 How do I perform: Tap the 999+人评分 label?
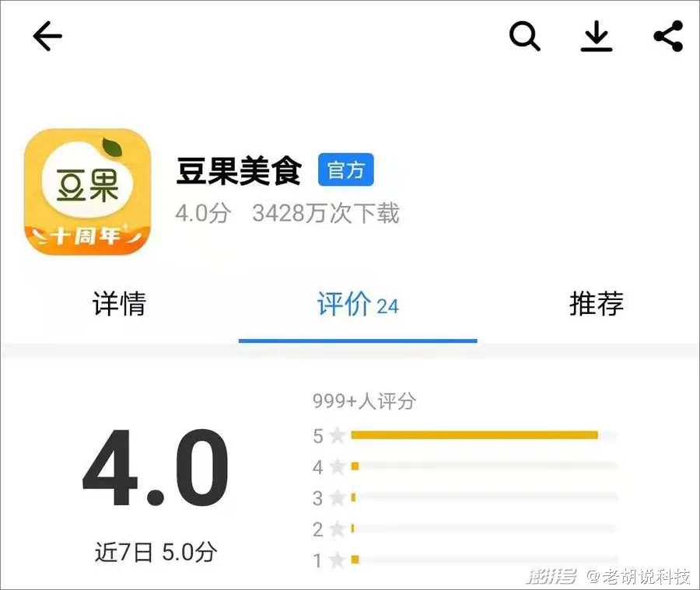(364, 401)
